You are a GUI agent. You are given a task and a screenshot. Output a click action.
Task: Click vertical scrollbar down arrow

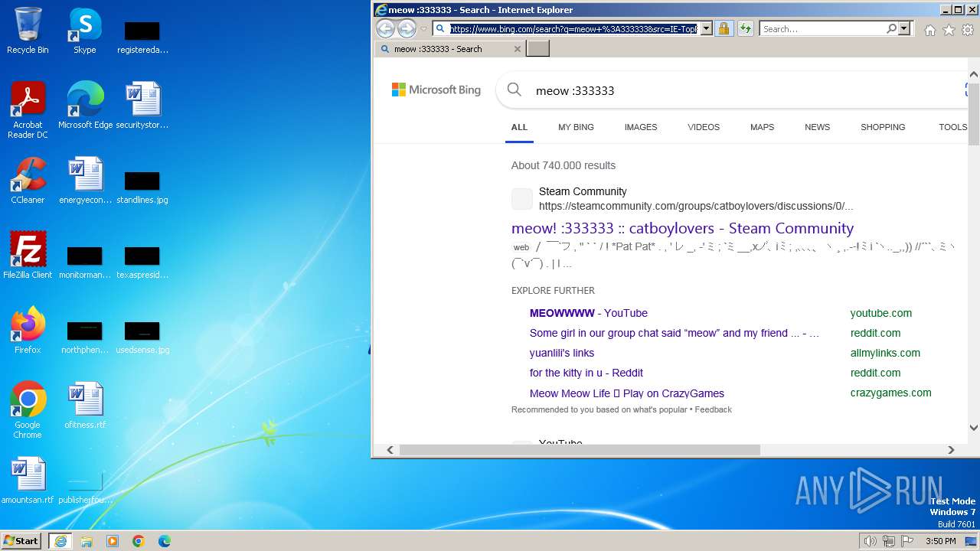coord(974,428)
